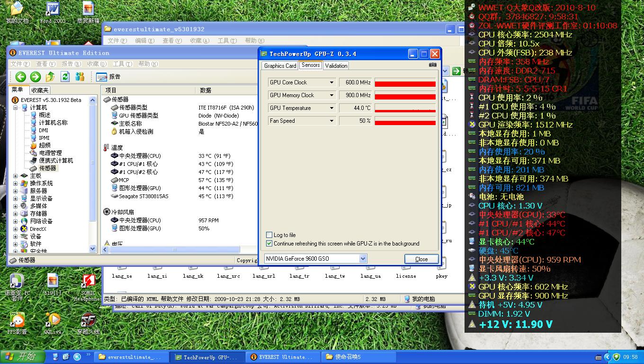Select DMI tree item

point(44,130)
